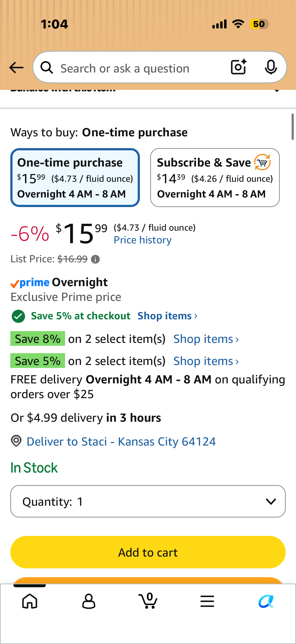Open the Quantity dropdown

148,501
